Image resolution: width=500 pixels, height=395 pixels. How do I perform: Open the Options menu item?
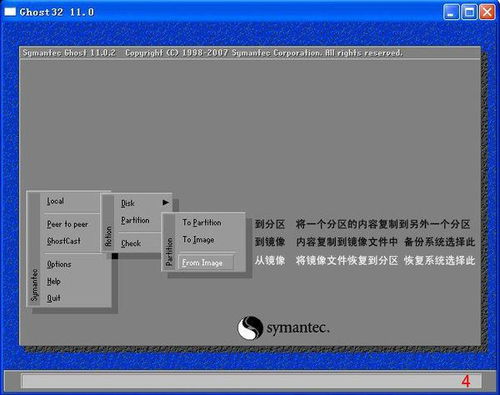pos(59,264)
